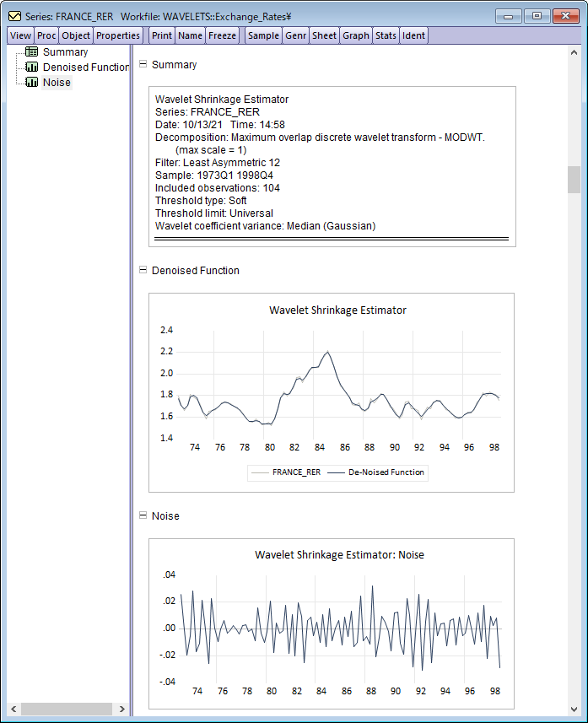588x723 pixels.
Task: Collapse the Summary section
Action: pyautogui.click(x=143, y=64)
